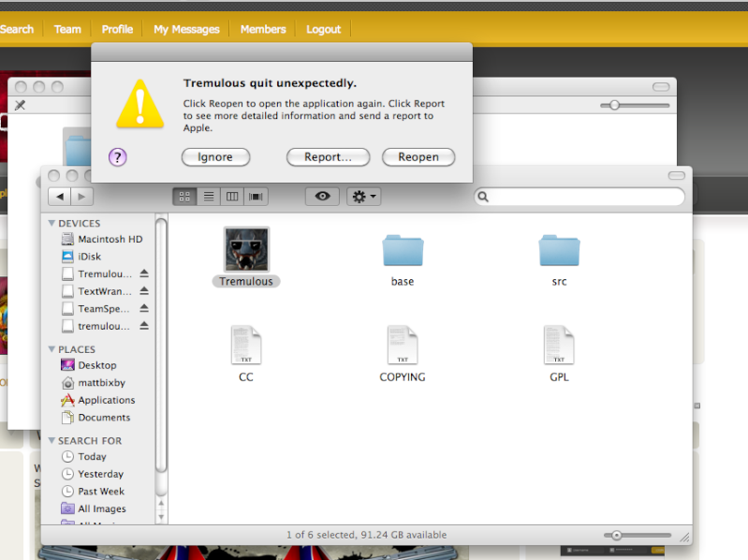Select iDisk in the sidebar
Screen dimensions: 748x560
[81, 257]
